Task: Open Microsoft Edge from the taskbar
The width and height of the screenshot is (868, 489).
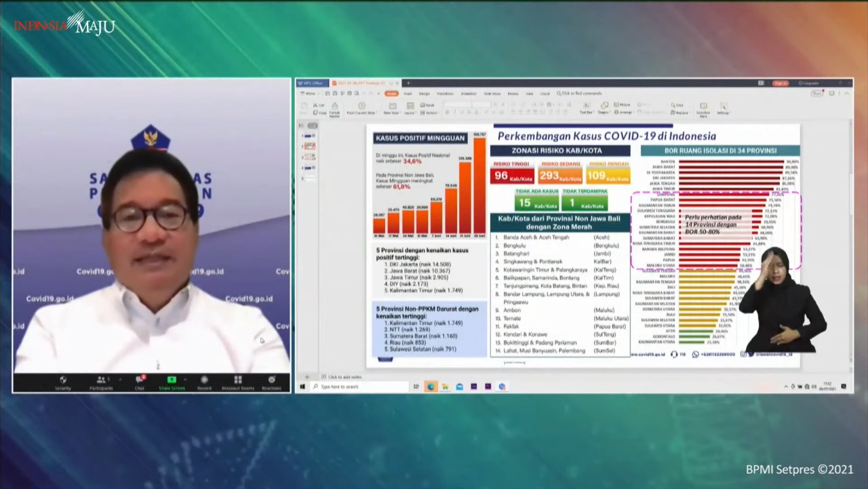Action: tap(431, 387)
